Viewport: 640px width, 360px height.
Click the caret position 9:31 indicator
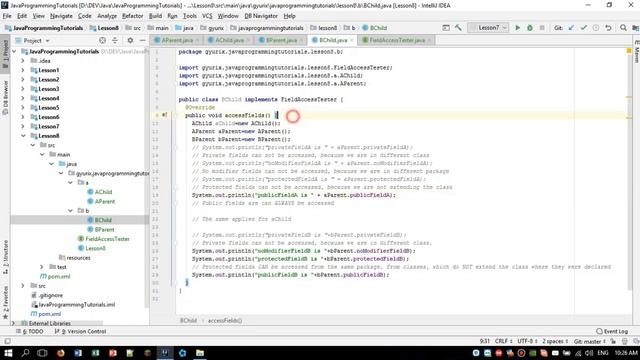coord(484,341)
